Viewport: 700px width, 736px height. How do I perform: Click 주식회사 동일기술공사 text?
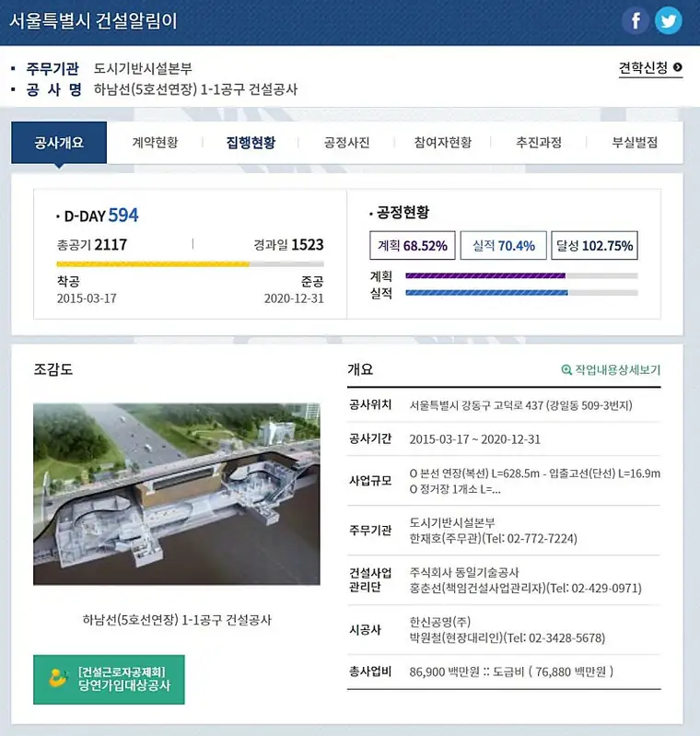coord(464,572)
